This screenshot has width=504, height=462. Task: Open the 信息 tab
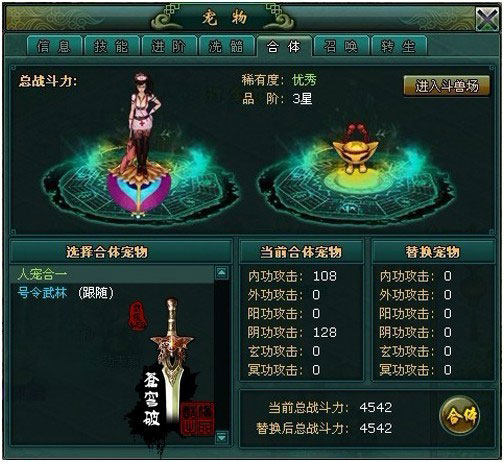(x=54, y=46)
